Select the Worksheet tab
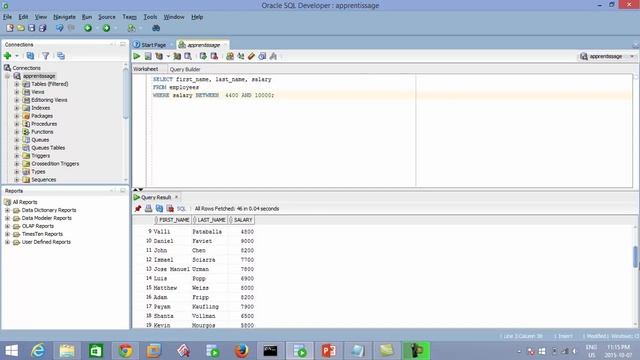Image resolution: width=640 pixels, height=360 pixels. click(146, 69)
